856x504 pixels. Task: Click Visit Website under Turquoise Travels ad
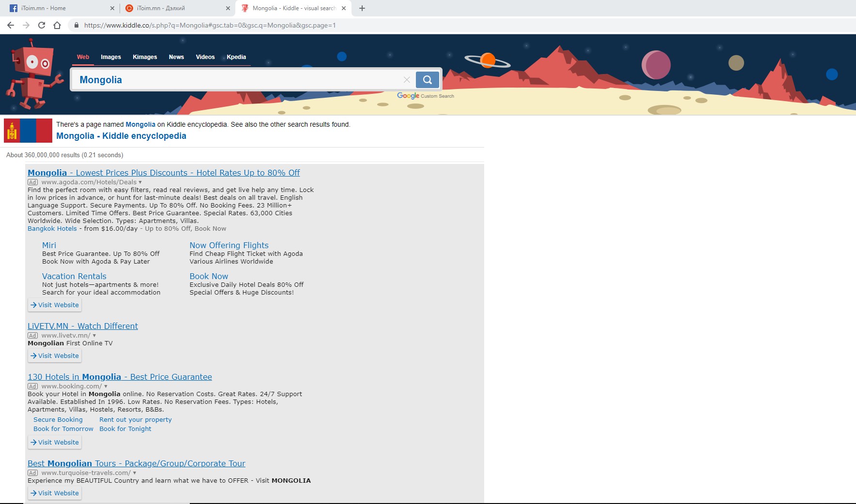[x=55, y=493]
